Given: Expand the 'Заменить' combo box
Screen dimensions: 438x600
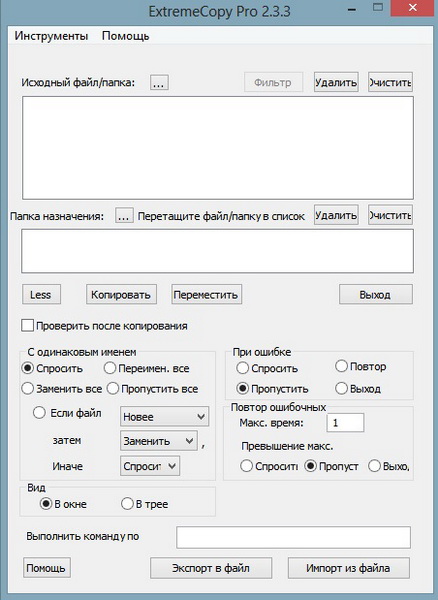Looking at the screenshot, I should click(x=159, y=441).
